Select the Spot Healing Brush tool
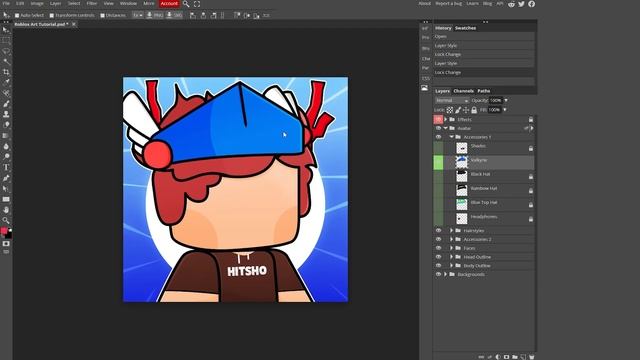640x360 pixels. point(6,93)
